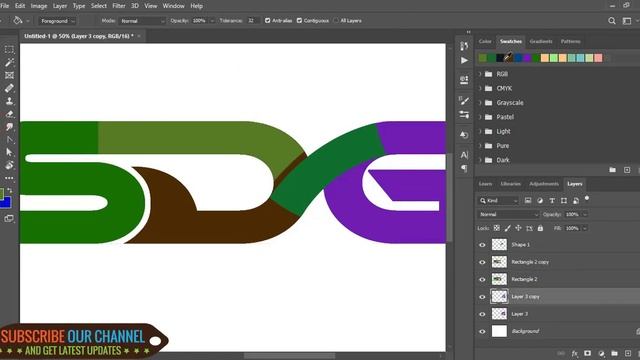This screenshot has width=640, height=360.
Task: Select the Clone Stamp tool
Action: click(9, 101)
